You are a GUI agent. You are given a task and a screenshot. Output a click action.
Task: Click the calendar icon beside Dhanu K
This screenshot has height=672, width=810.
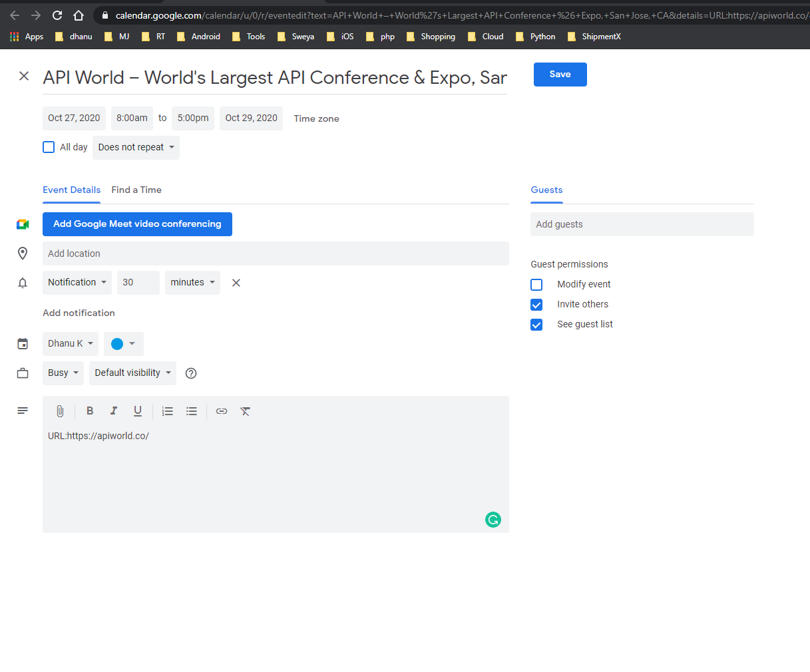pos(23,344)
